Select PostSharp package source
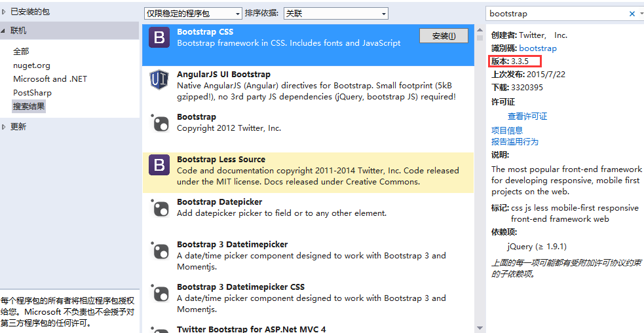Screen dimensions: 644x333 coord(32,93)
